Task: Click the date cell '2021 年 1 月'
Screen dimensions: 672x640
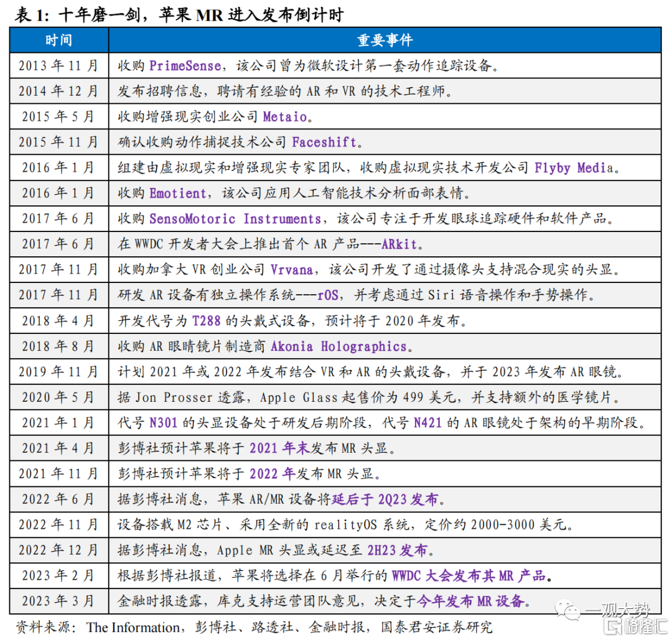Action: coord(58,423)
